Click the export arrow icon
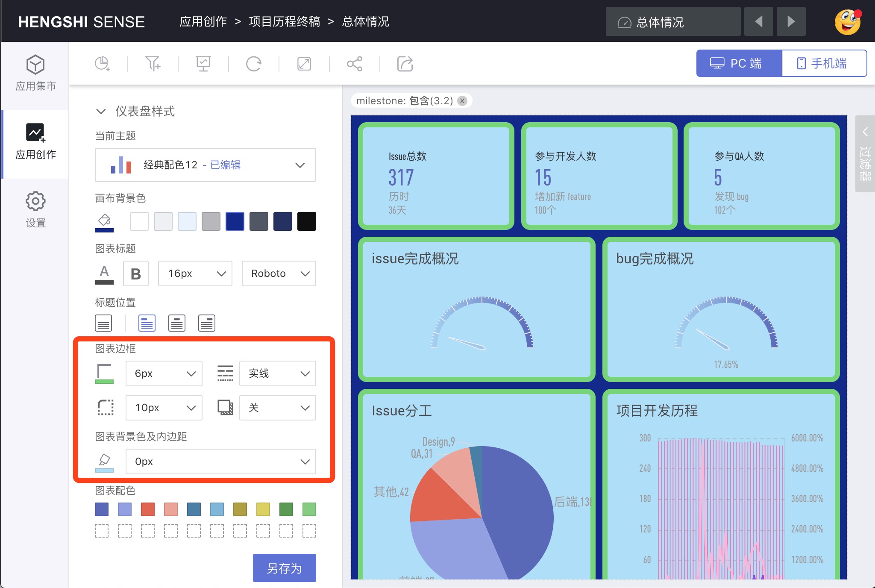Screen dimensions: 875x588 coord(405,64)
